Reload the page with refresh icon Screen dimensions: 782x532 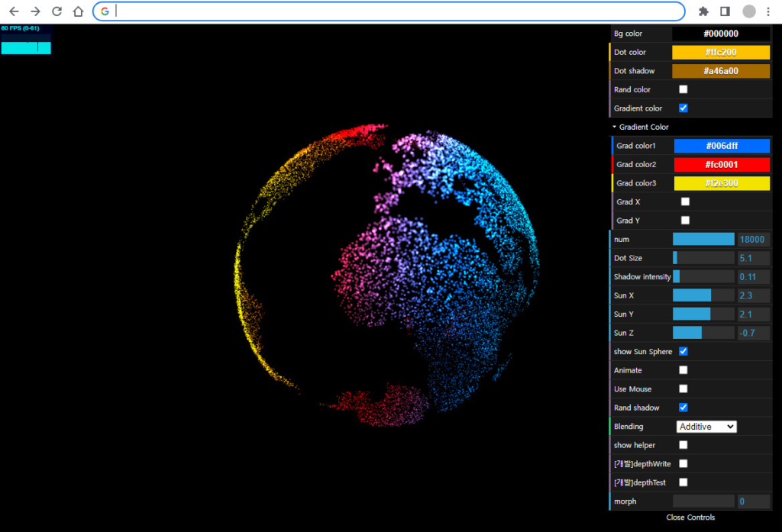click(x=57, y=11)
